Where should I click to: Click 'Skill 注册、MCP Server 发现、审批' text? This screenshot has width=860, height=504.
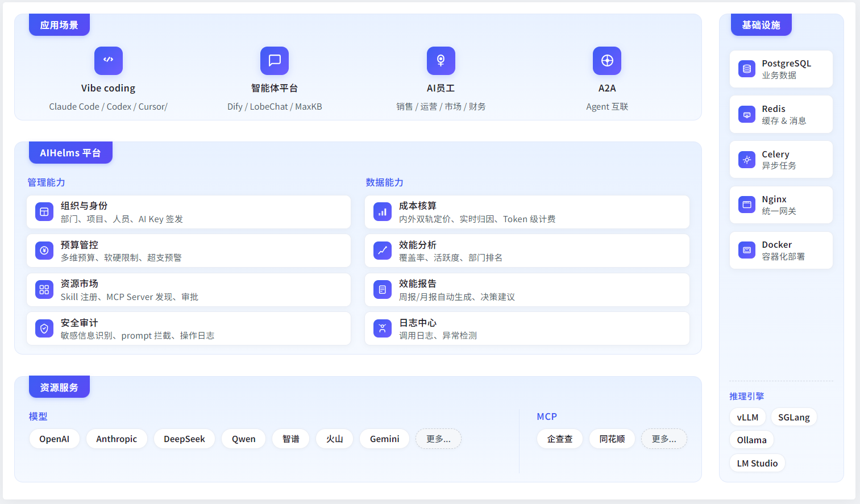(x=130, y=297)
